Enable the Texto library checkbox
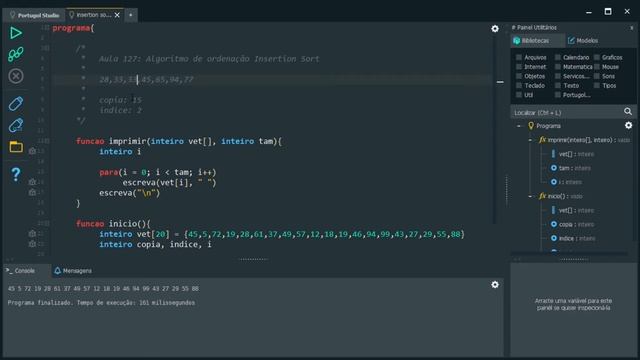This screenshot has width=640, height=360. 558,85
